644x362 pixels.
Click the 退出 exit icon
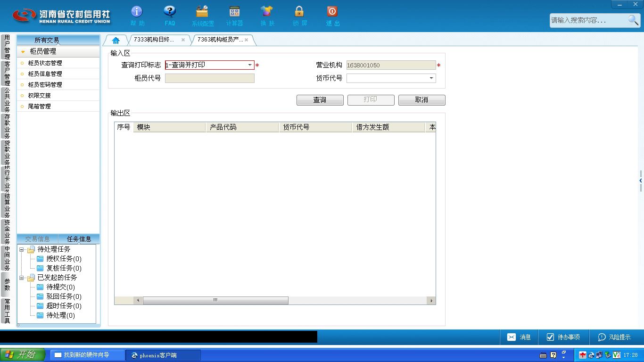coord(332,11)
